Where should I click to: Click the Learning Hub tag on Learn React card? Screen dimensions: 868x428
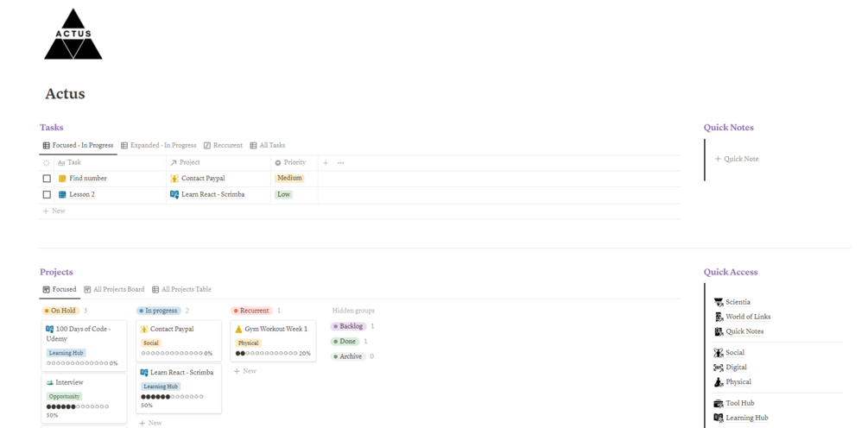(162, 387)
